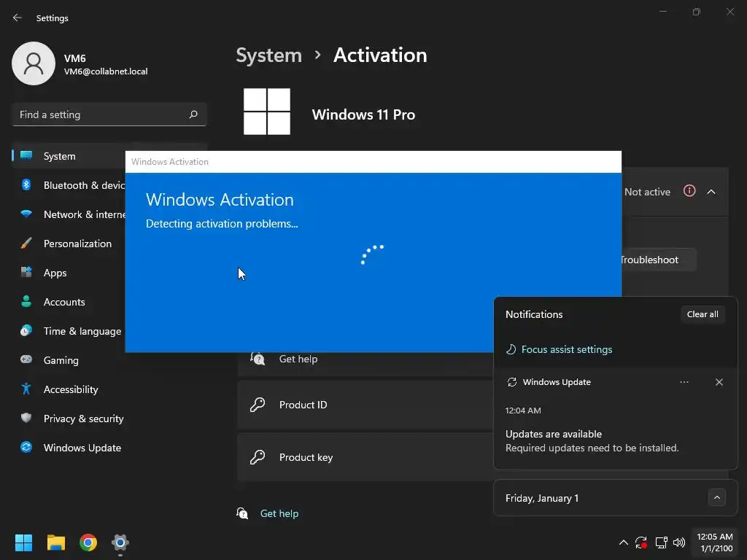
Task: Click the Windows 11 Pro logo
Action: coord(267,112)
